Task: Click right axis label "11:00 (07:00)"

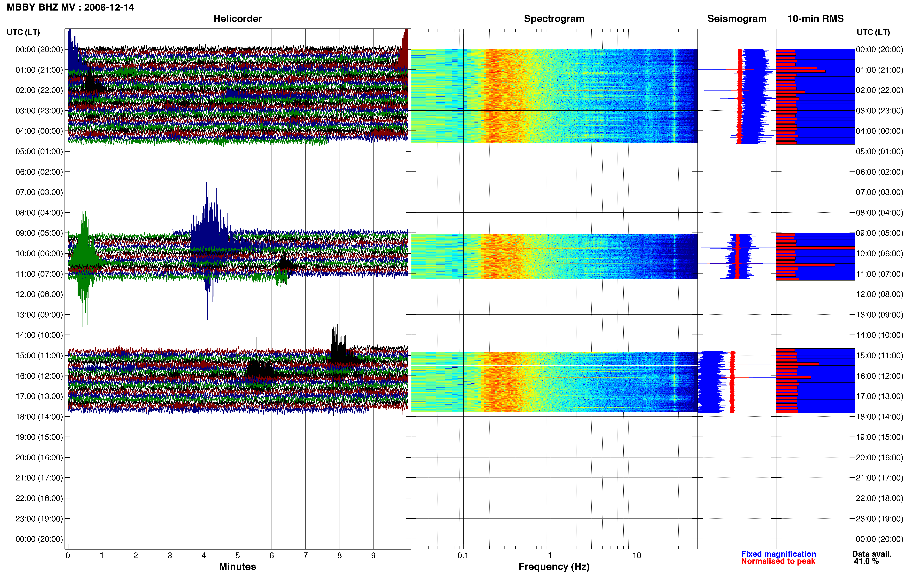Action: [879, 274]
